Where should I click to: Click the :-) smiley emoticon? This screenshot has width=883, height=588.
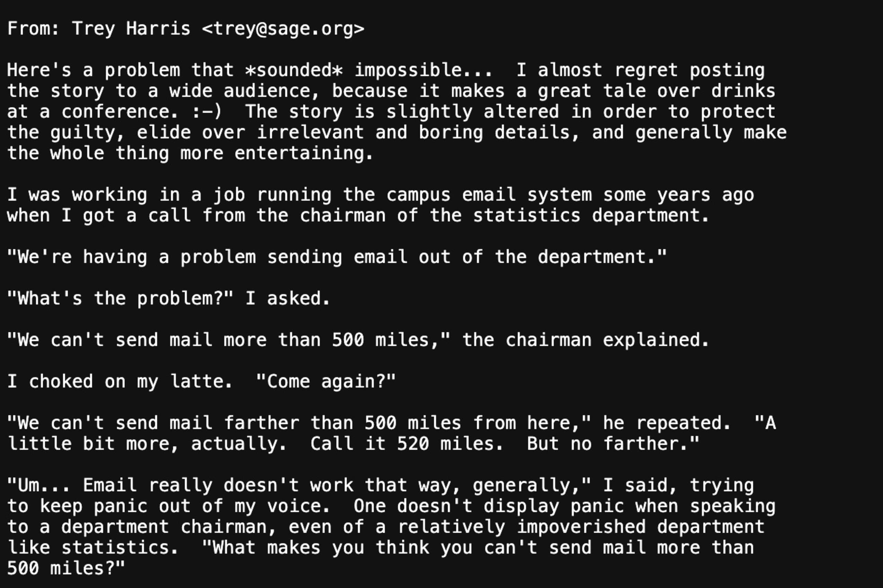[207, 112]
